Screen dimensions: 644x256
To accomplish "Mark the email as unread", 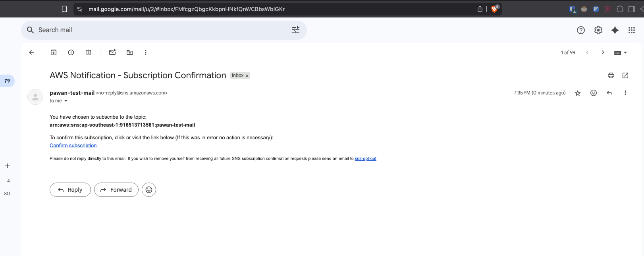I will (112, 52).
